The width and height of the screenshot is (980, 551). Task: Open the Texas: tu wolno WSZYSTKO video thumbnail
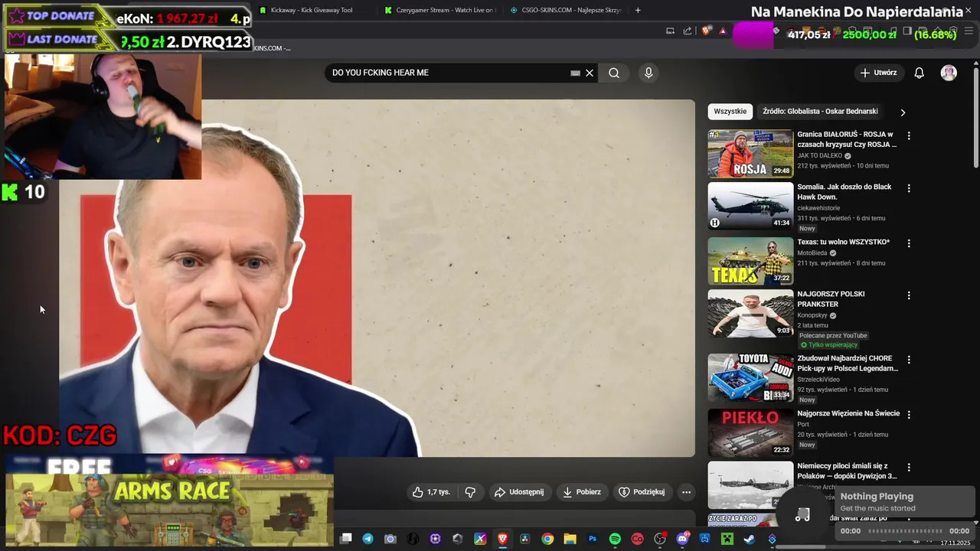[x=750, y=261]
